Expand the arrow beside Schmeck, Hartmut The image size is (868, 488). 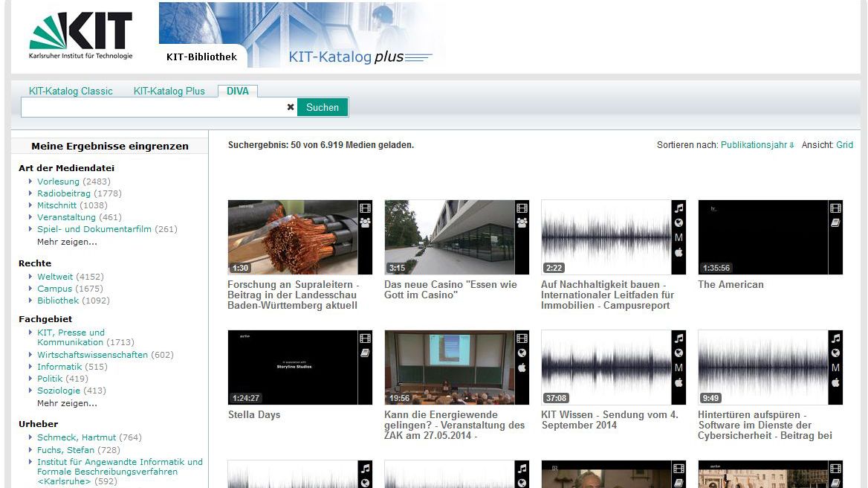(x=30, y=437)
